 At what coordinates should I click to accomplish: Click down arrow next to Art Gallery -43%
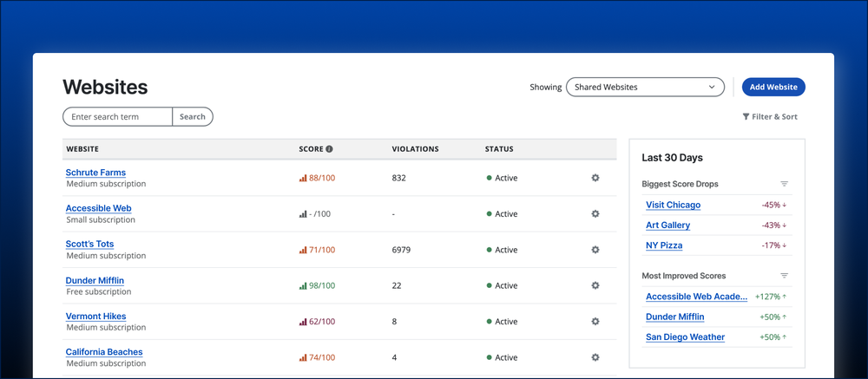tap(785, 225)
